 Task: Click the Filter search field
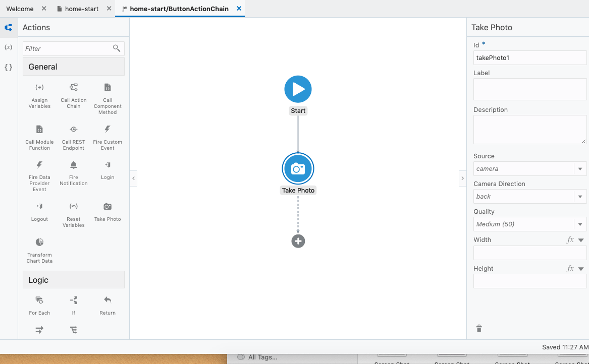click(x=68, y=48)
